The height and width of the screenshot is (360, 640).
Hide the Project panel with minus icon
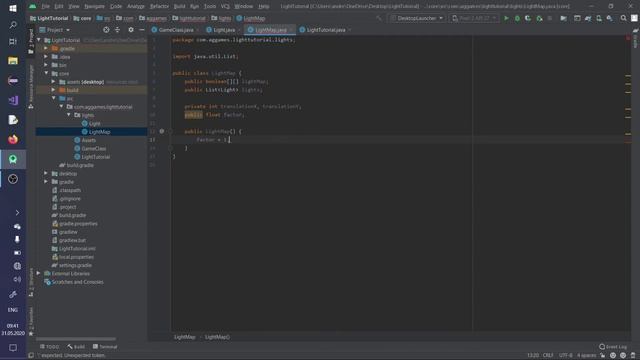[x=142, y=30]
